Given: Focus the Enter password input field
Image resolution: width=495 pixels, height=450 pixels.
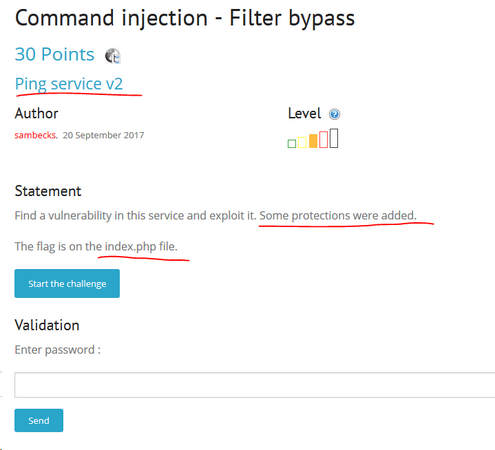Looking at the screenshot, I should point(255,385).
